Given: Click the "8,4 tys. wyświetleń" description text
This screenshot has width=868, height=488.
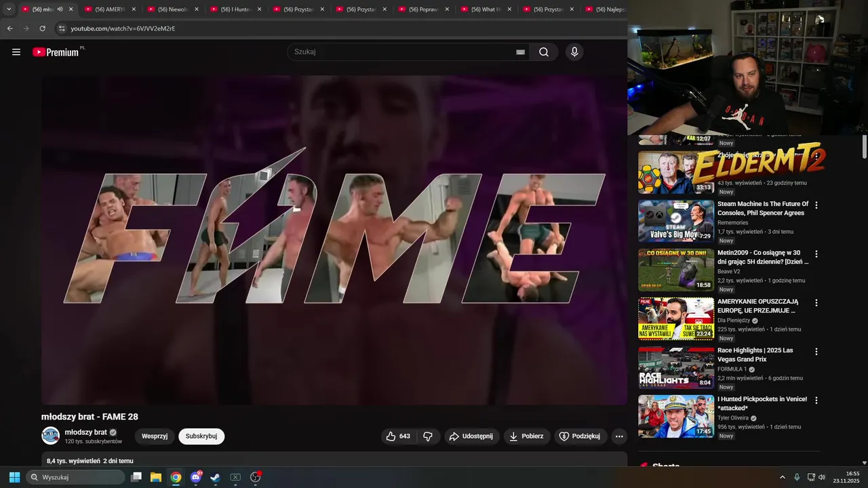Looking at the screenshot, I should click(73, 461).
